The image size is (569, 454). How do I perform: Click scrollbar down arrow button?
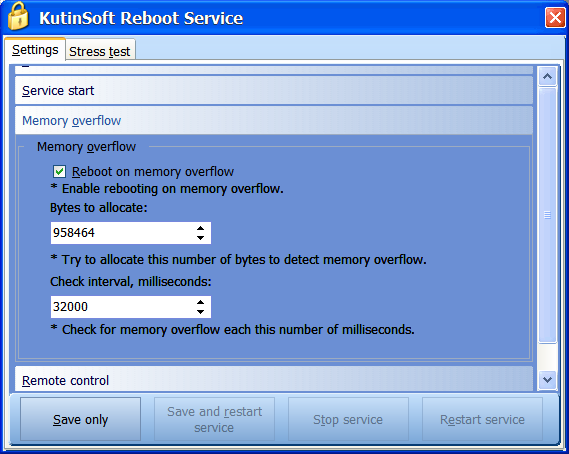(548, 380)
